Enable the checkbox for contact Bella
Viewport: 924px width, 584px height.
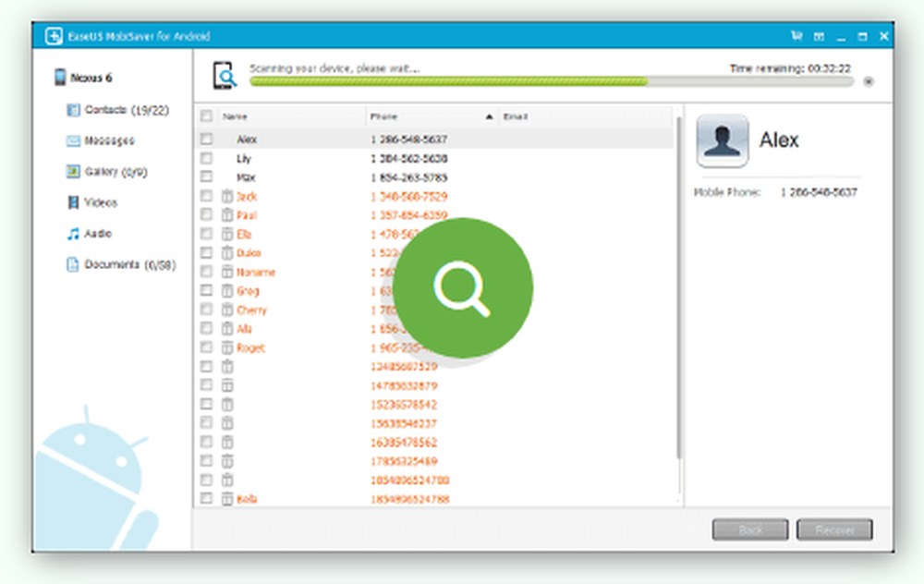point(206,500)
